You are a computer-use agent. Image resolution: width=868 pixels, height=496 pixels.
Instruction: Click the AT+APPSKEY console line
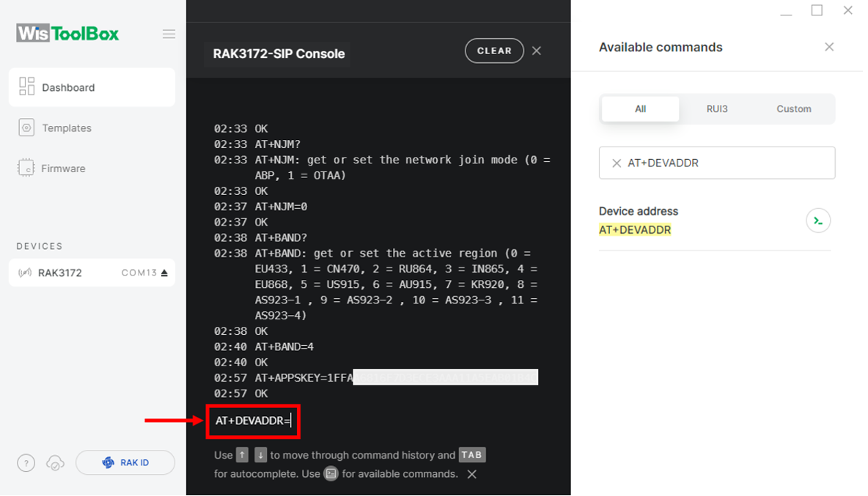point(376,377)
